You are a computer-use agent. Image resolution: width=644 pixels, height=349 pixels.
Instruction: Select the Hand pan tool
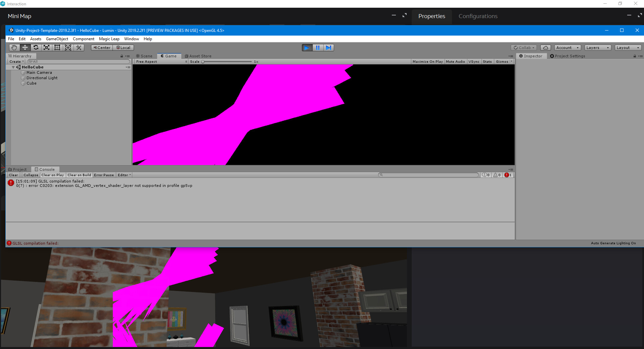(x=14, y=48)
